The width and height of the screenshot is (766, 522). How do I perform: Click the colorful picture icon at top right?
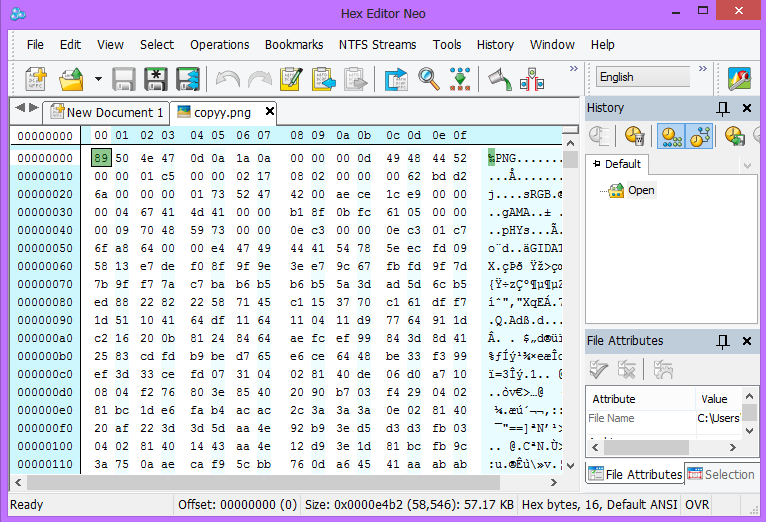click(x=739, y=78)
